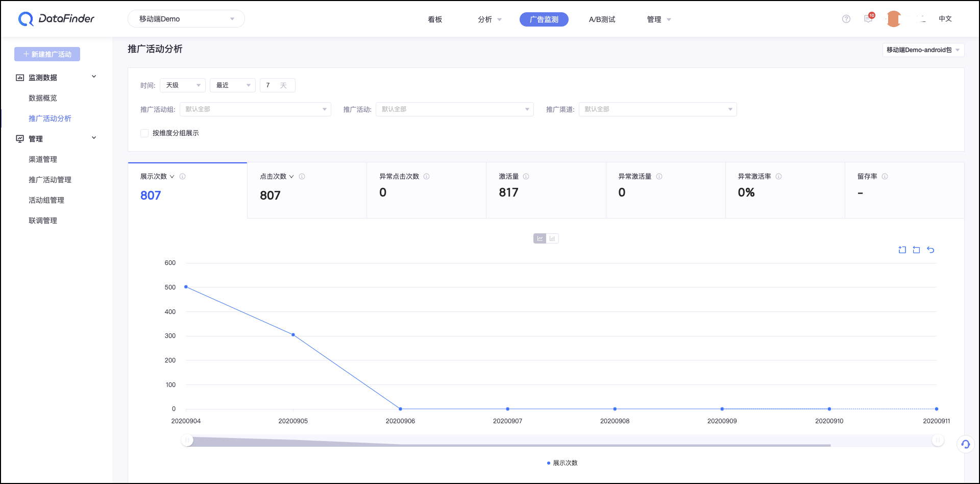Image resolution: width=980 pixels, height=484 pixels.
Task: Go to A/B测试 in top navigation
Action: (602, 19)
